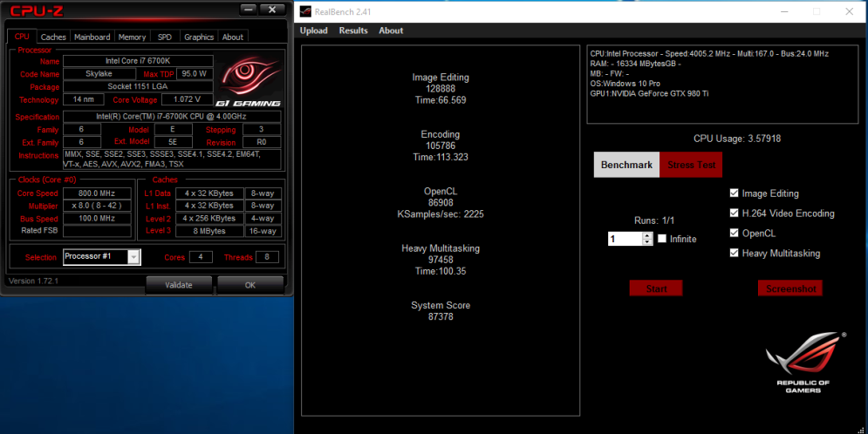Open the About menu in RealBench
Image resolution: width=868 pixels, height=434 pixels.
[x=391, y=31]
